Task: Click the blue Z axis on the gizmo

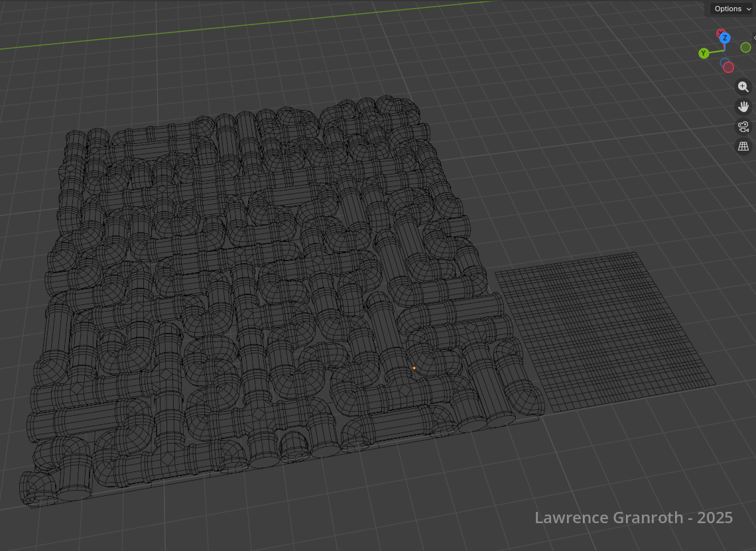Action: click(725, 38)
